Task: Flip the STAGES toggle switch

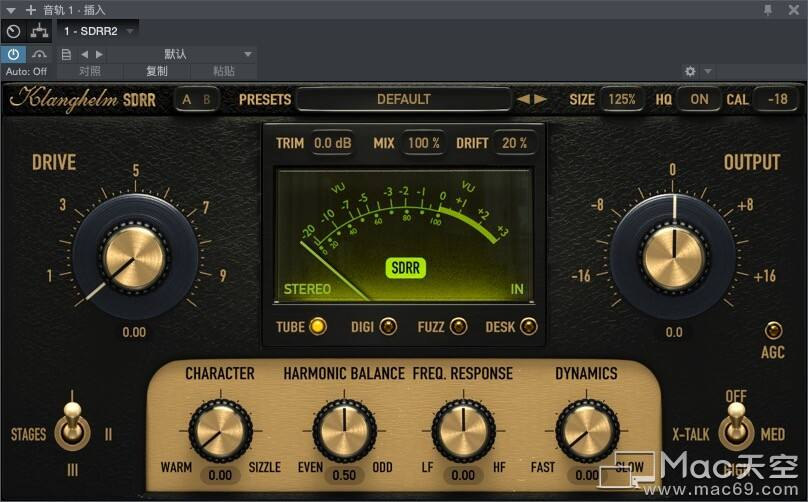Action: pos(72,427)
